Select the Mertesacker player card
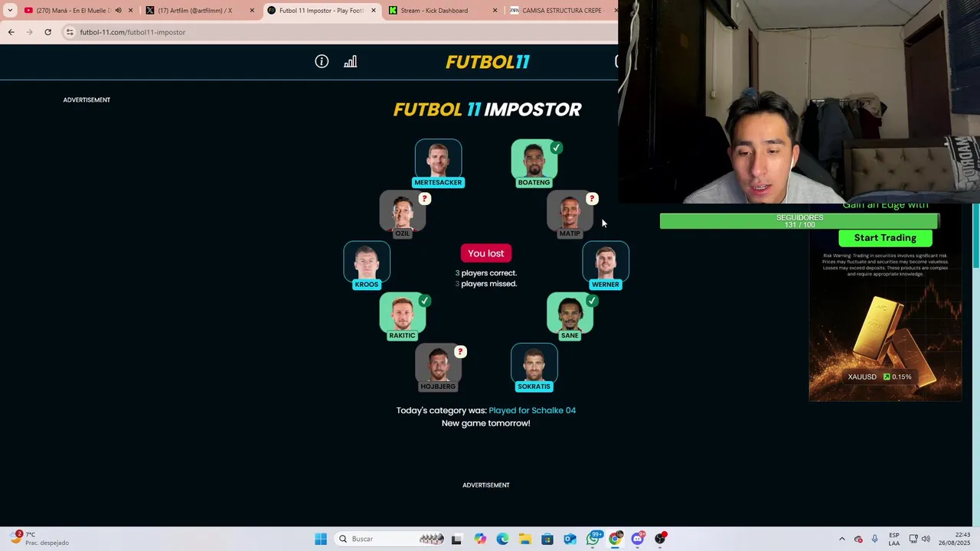The image size is (980, 551). (438, 163)
